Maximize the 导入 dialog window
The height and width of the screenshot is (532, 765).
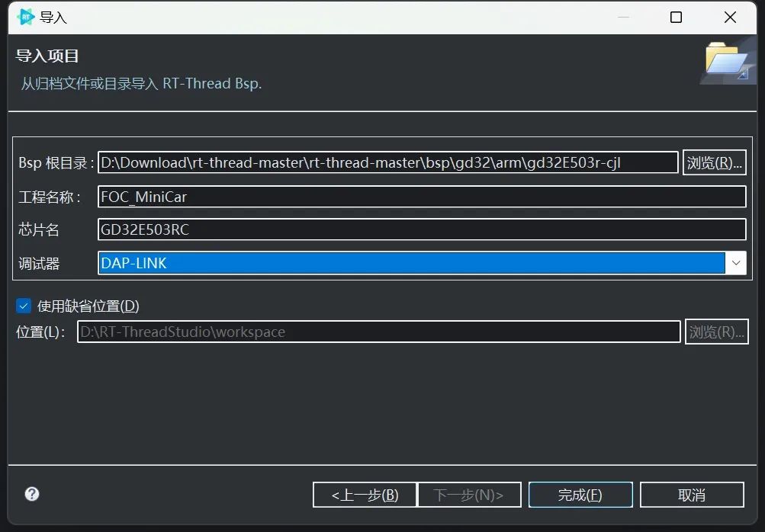677,18
